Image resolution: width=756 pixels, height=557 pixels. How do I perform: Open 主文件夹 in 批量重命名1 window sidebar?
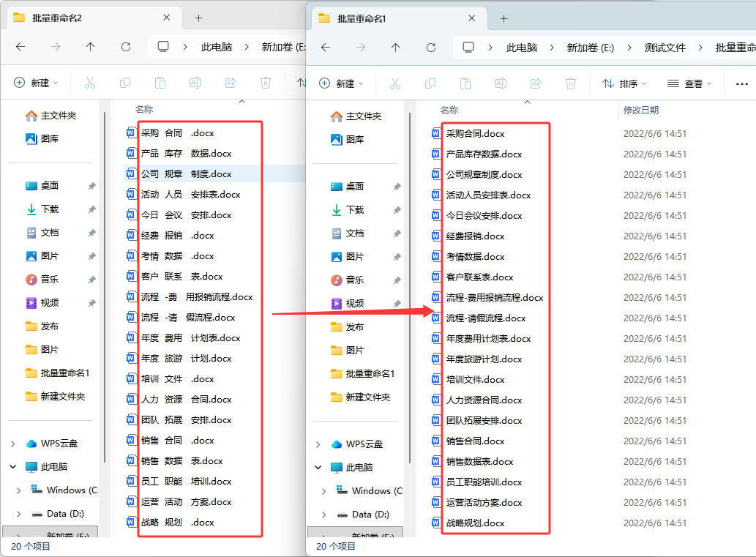point(356,116)
